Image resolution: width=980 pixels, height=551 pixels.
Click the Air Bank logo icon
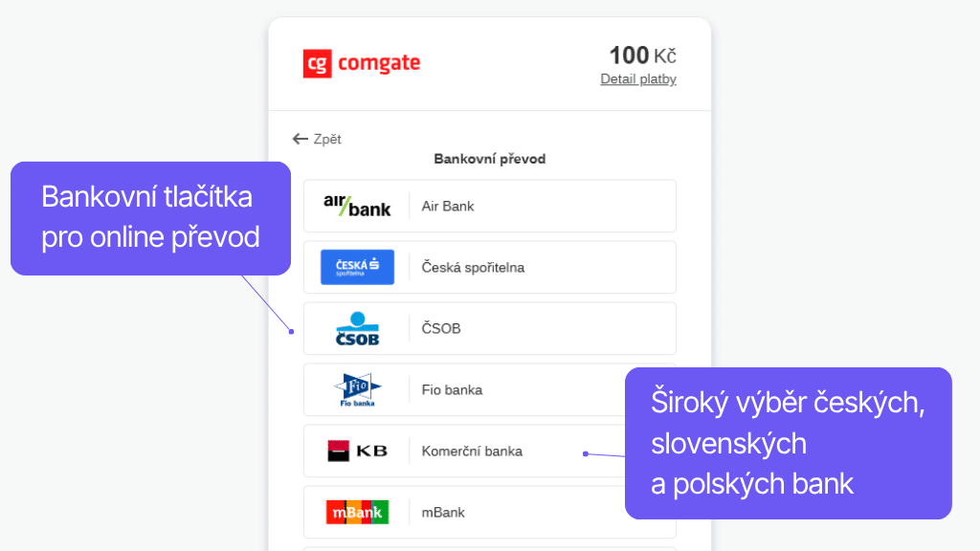[x=357, y=206]
